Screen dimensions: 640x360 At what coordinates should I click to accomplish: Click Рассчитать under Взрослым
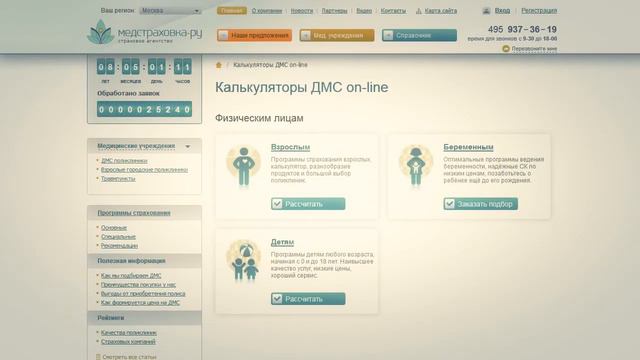(308, 204)
